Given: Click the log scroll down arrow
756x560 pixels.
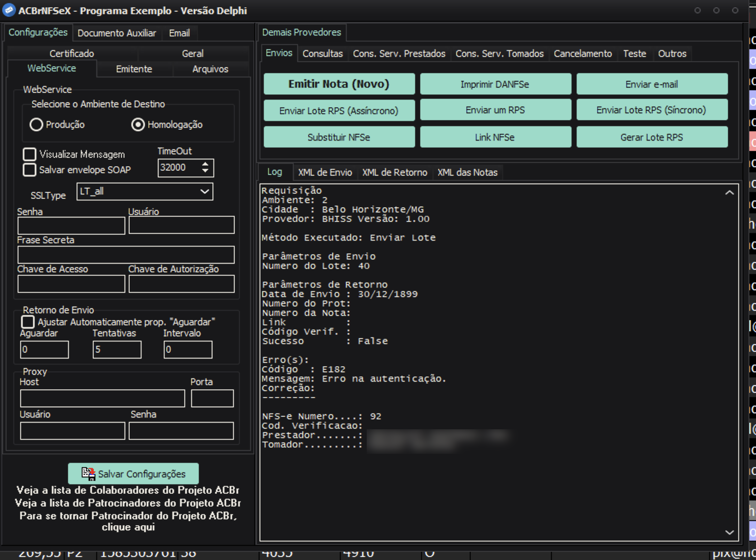Looking at the screenshot, I should coord(729,533).
